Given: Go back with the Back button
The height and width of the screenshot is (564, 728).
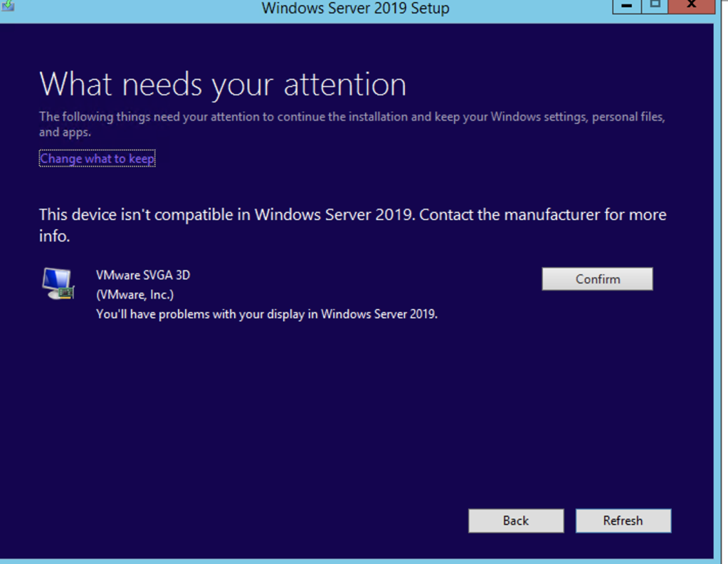Looking at the screenshot, I should (516, 521).
